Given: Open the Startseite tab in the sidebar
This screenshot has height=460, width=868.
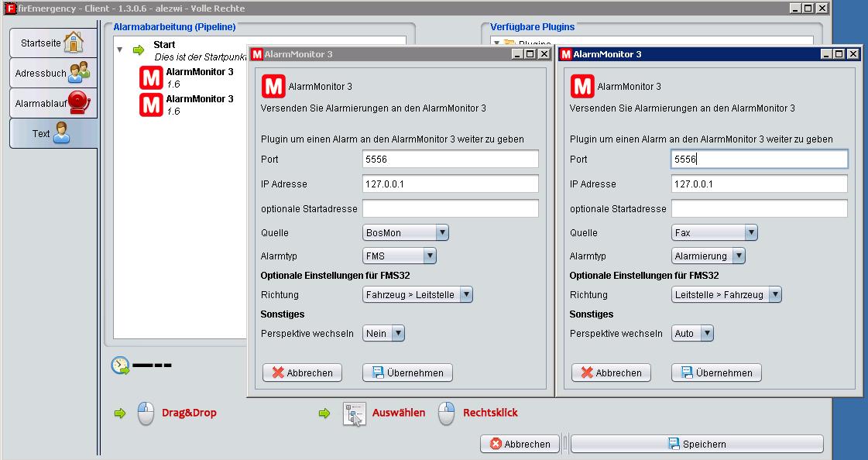Looking at the screenshot, I should 53,43.
